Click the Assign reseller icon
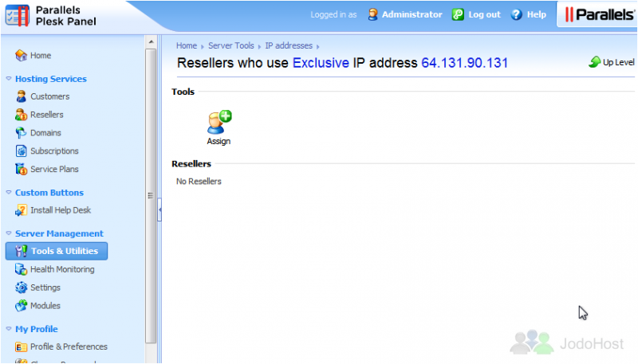This screenshot has height=364, width=638. click(x=219, y=122)
